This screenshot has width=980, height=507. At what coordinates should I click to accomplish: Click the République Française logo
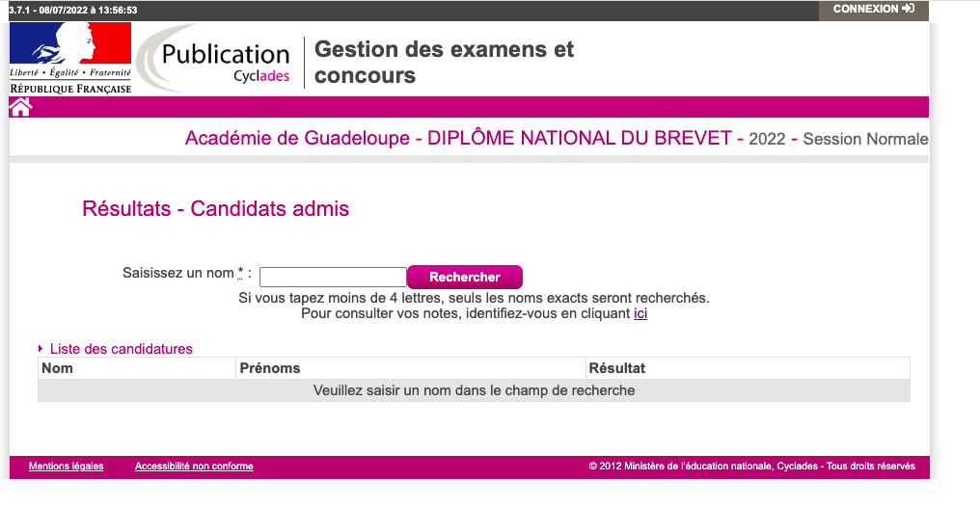click(x=70, y=59)
